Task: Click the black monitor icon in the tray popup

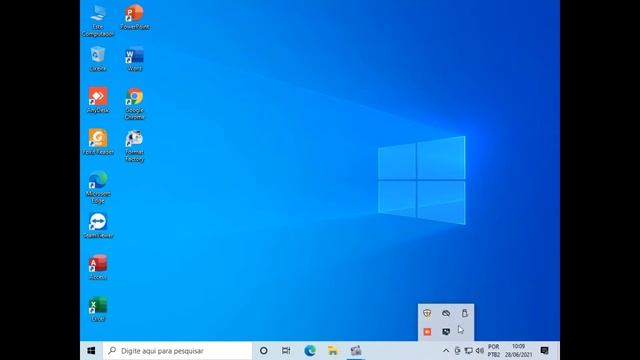Action: 446,331
